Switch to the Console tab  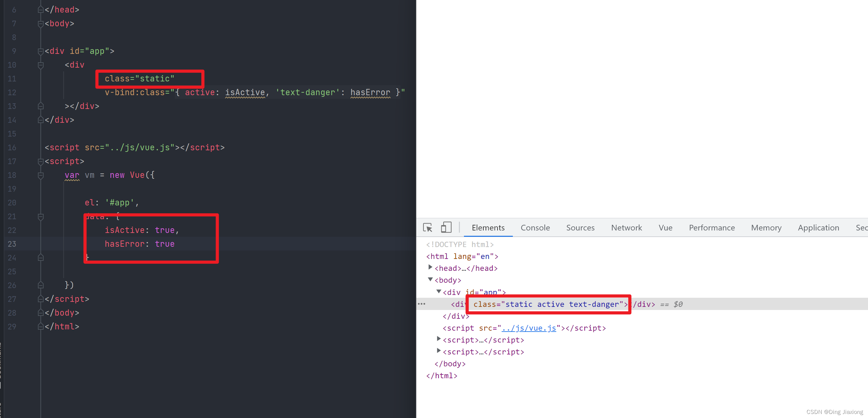click(x=535, y=228)
